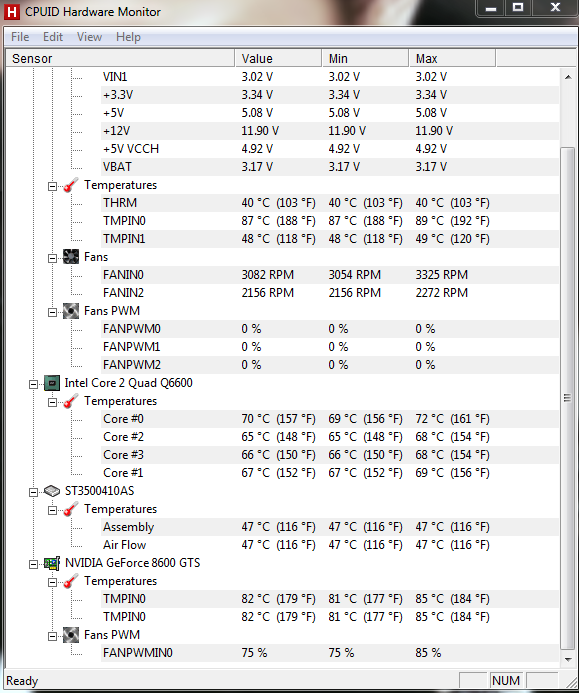This screenshot has width=579, height=693.
Task: Click the Fans PWM icon under NVIDIA GeForce
Action: (71, 635)
